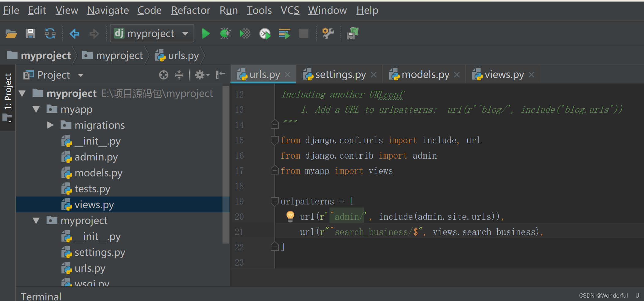Close the views.py editor tab

(531, 75)
